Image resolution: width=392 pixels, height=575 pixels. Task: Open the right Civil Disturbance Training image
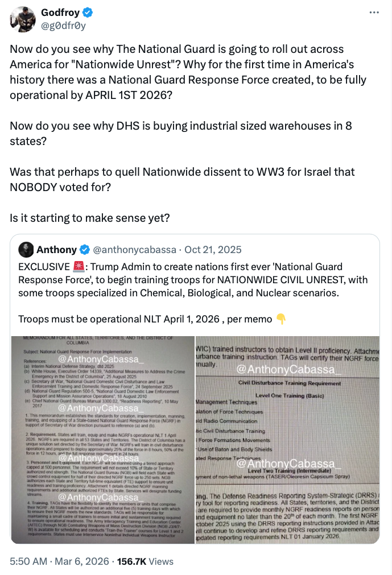(x=287, y=440)
